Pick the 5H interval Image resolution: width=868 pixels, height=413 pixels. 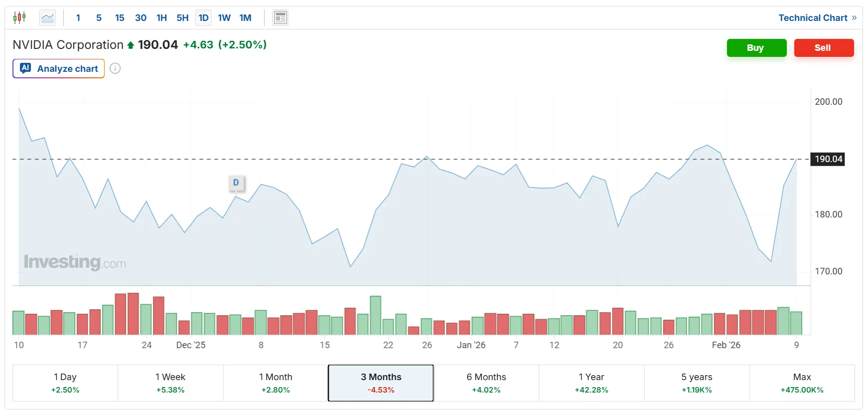pos(182,18)
